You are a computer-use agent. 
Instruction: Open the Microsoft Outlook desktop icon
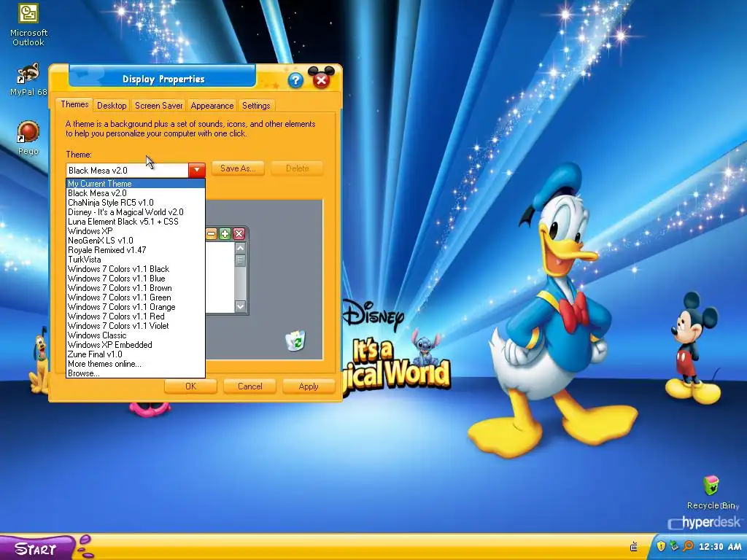point(28,25)
